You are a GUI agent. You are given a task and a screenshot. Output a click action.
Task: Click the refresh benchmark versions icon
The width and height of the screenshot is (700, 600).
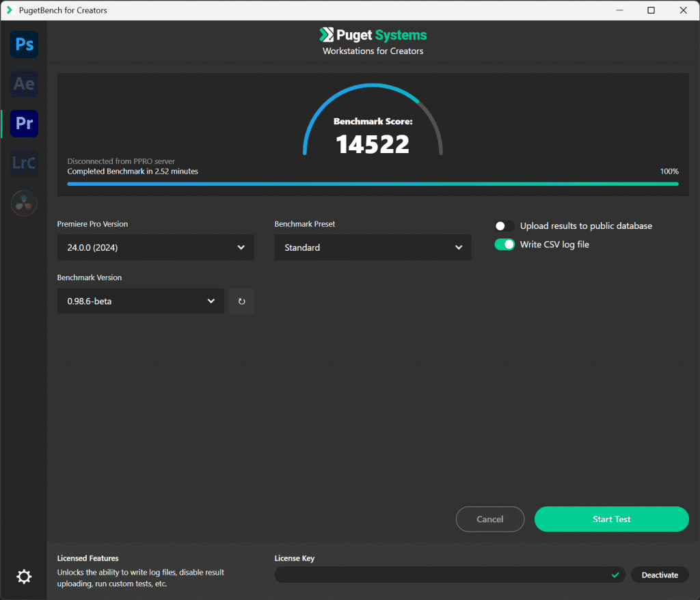241,301
